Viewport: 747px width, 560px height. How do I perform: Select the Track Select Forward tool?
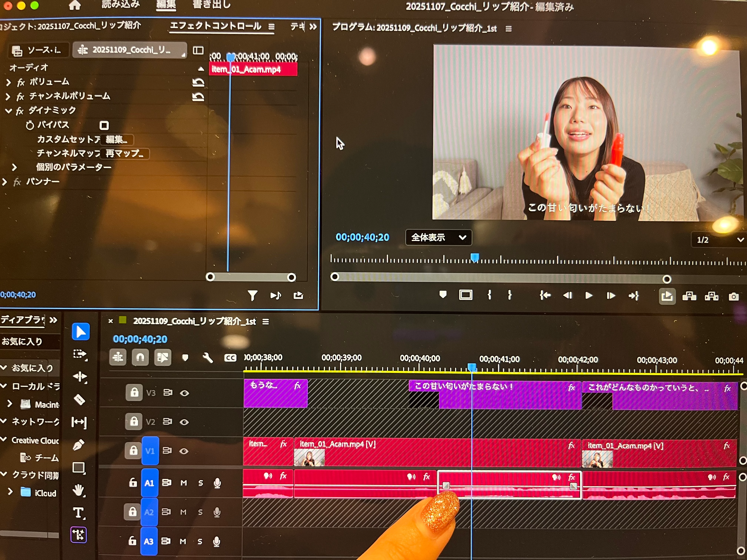[80, 354]
